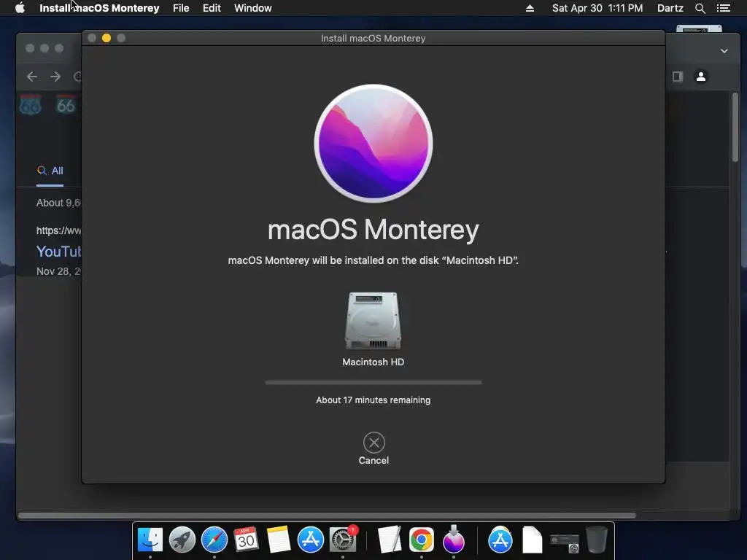Click the eject icon in menu bar
The height and width of the screenshot is (560, 747).
[530, 8]
